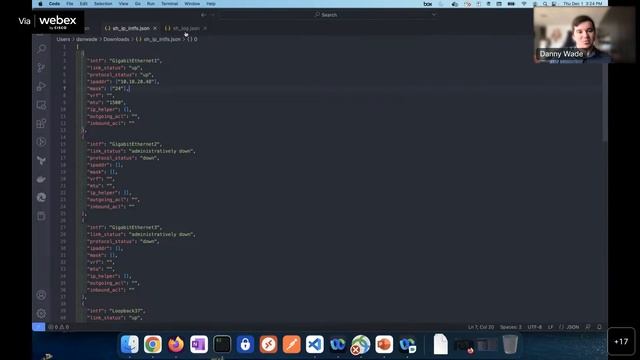Open the Code application menu
Screen dimensions: 640x360
[x=54, y=4]
